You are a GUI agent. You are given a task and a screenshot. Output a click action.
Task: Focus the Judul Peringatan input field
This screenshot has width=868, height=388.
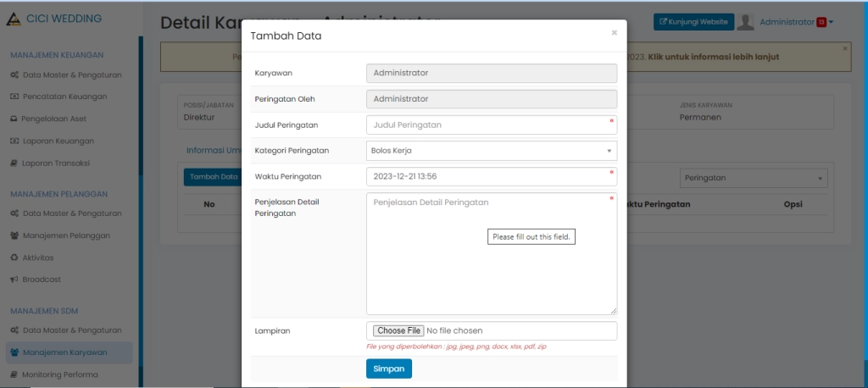coord(490,125)
